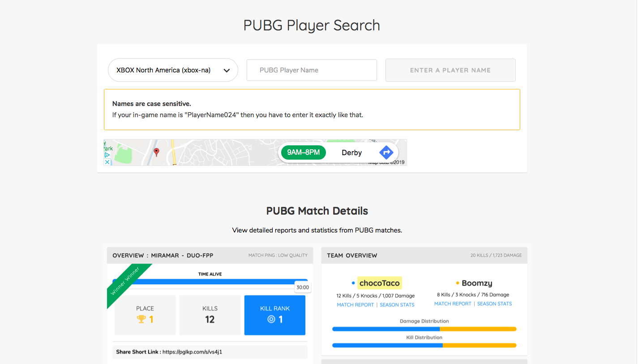Click chocoTaco player name
638x364 pixels.
point(380,283)
